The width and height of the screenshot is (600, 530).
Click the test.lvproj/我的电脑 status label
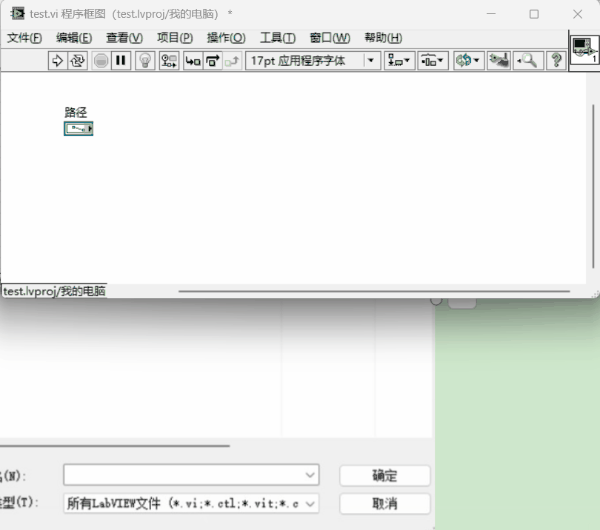pyautogui.click(x=54, y=291)
